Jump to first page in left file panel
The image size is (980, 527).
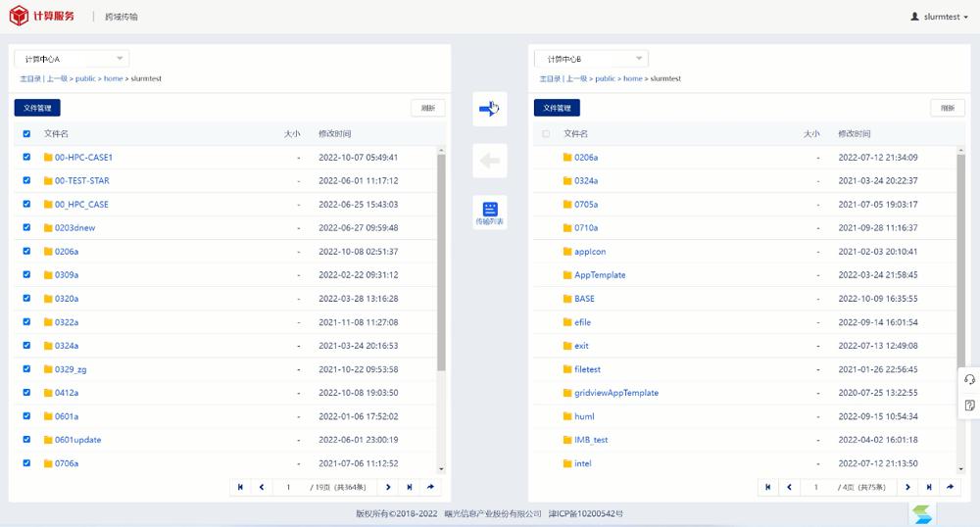240,487
